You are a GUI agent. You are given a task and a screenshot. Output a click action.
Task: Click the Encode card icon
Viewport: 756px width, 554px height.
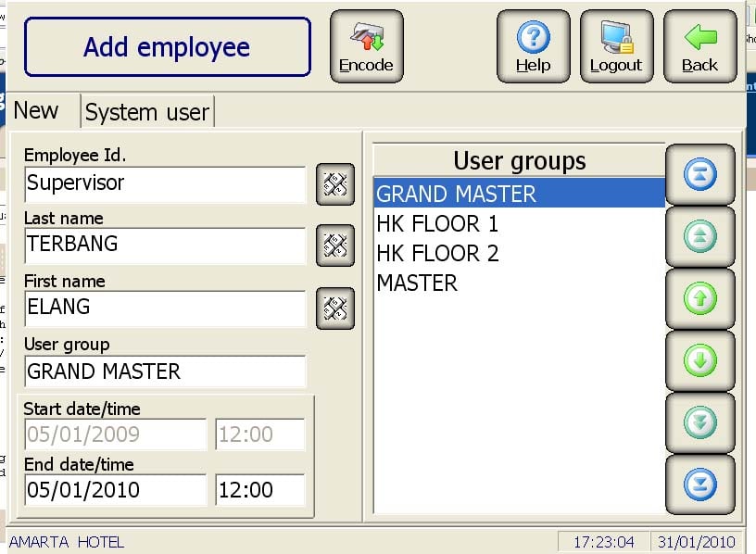pyautogui.click(x=366, y=41)
